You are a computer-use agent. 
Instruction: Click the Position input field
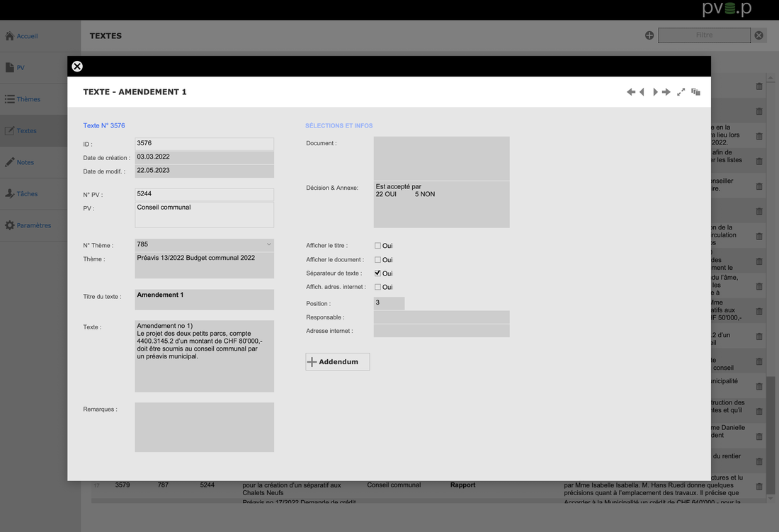coord(389,303)
